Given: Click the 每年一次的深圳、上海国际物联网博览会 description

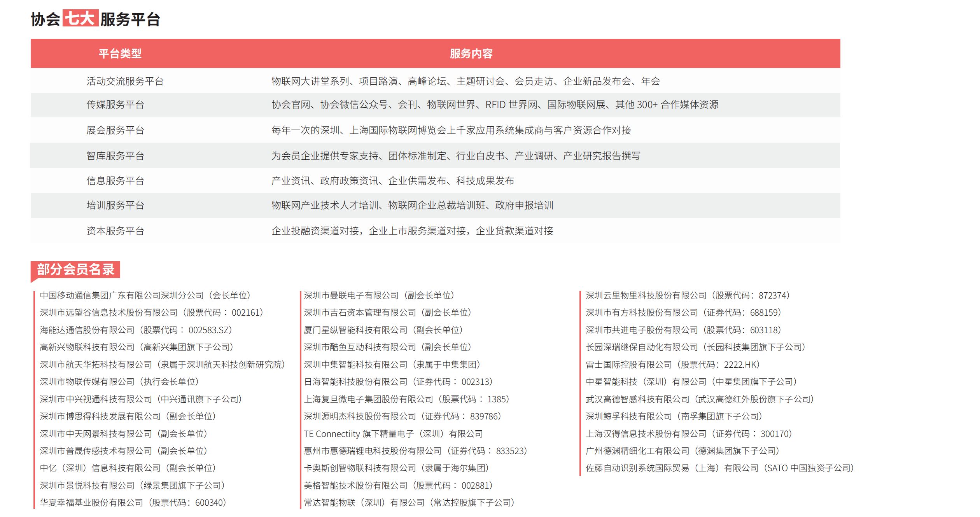Looking at the screenshot, I should [x=451, y=130].
